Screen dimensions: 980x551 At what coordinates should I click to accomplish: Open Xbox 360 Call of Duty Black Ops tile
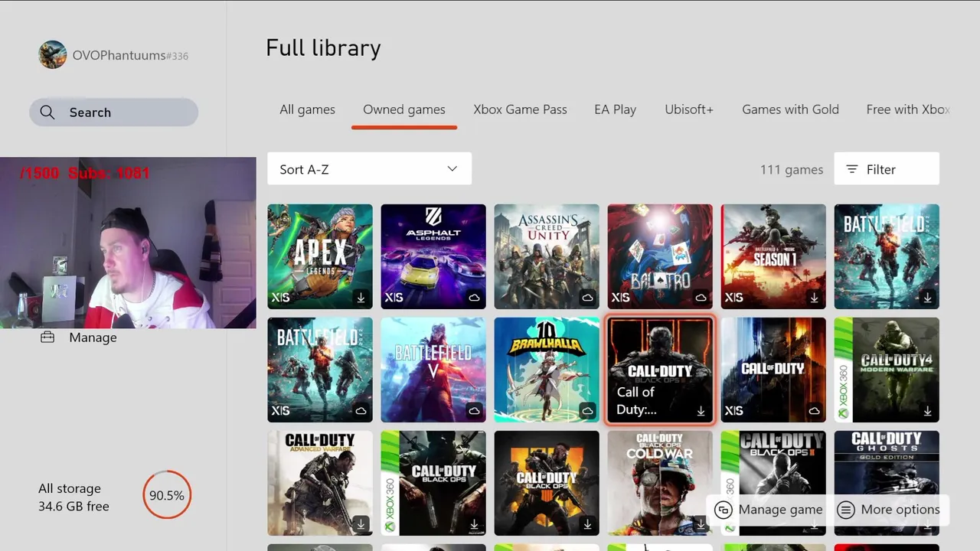pos(433,483)
